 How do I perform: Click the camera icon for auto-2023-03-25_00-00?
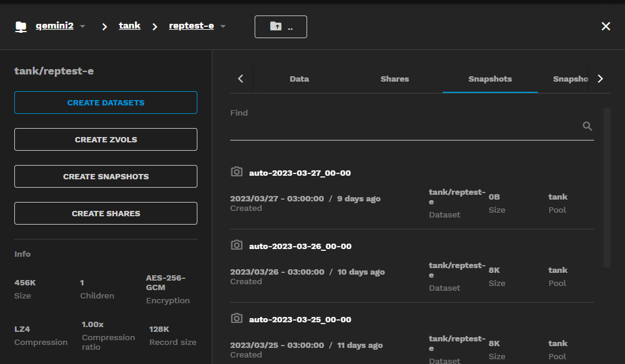(x=236, y=318)
